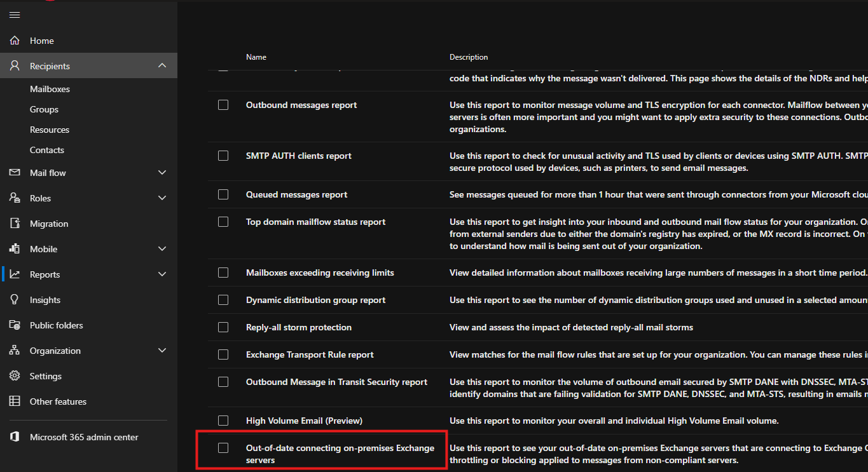Image resolution: width=868 pixels, height=472 pixels.
Task: Click the Migration icon in sidebar
Action: pyautogui.click(x=15, y=224)
